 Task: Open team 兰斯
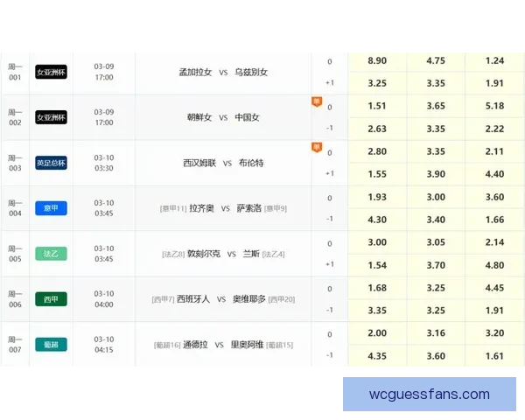tap(251, 254)
